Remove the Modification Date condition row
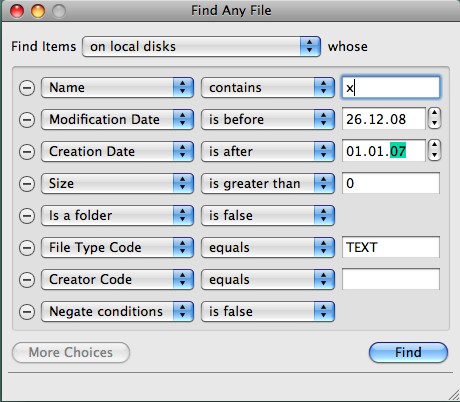The width and height of the screenshot is (460, 402). (x=27, y=120)
